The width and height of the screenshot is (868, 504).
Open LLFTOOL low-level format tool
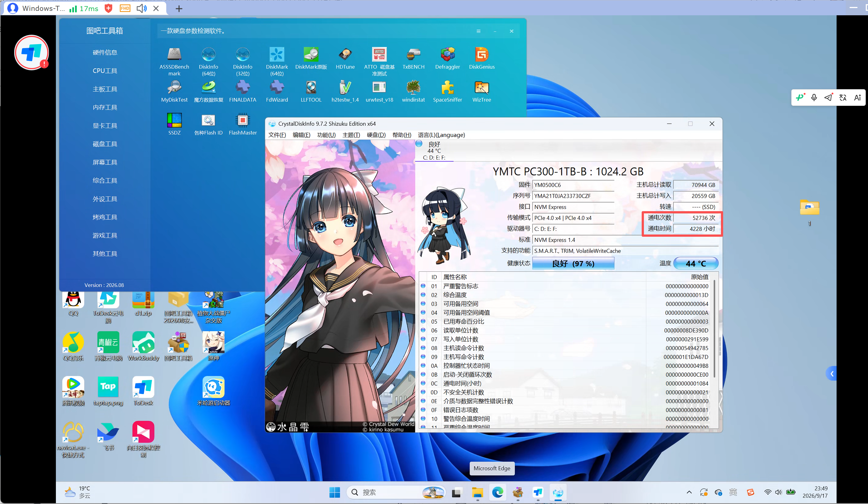(x=311, y=91)
